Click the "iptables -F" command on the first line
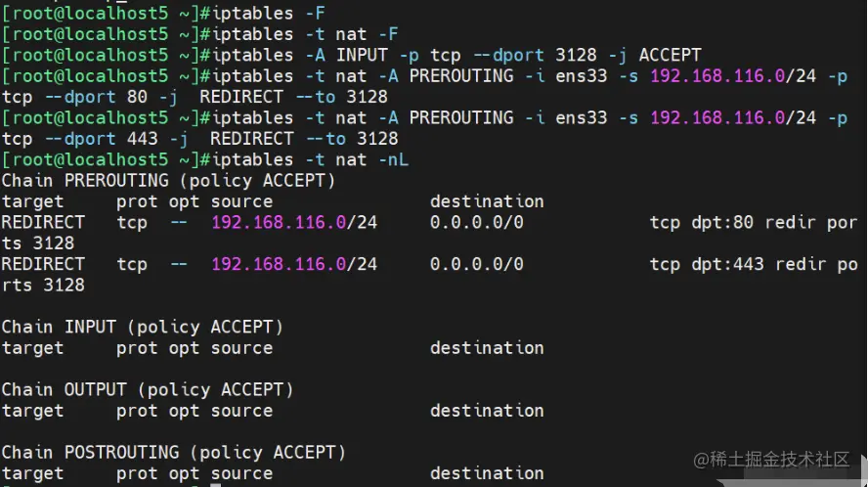This screenshot has height=487, width=868. tap(269, 14)
